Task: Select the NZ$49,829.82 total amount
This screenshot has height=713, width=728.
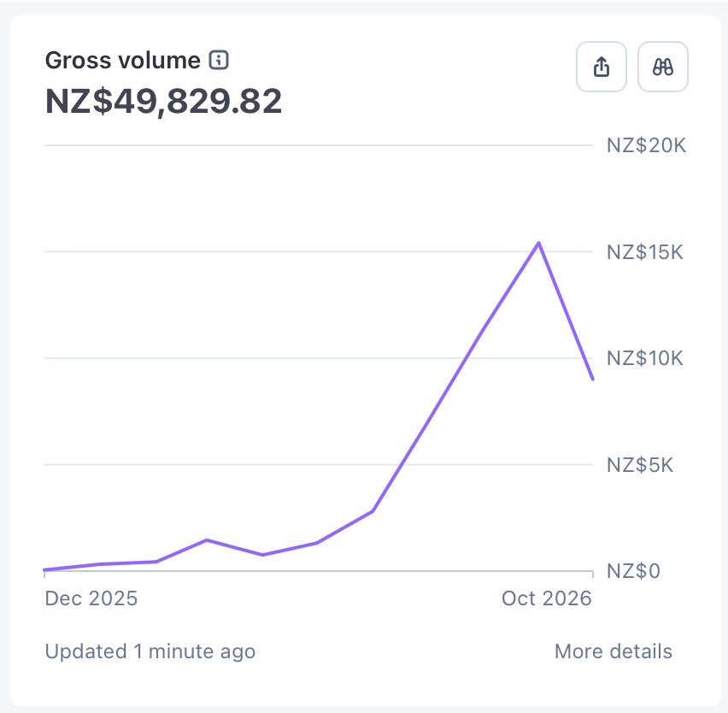Action: coord(163,101)
